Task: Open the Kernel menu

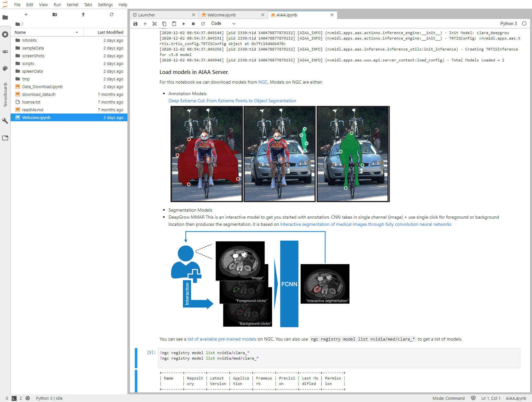Action: (72, 5)
